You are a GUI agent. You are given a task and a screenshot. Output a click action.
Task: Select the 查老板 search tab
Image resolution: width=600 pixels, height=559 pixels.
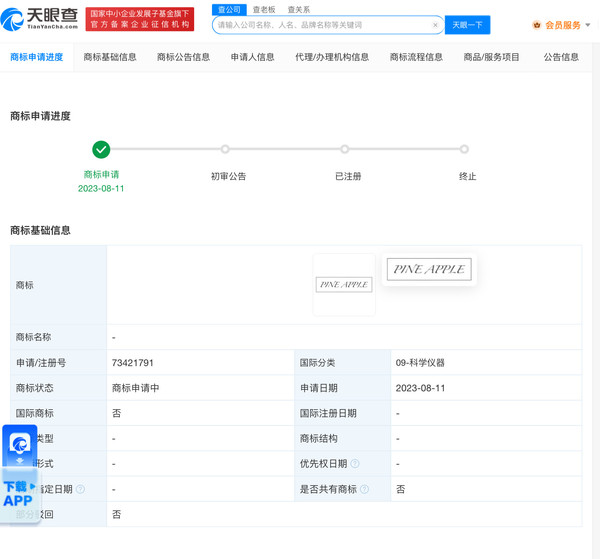pyautogui.click(x=264, y=10)
